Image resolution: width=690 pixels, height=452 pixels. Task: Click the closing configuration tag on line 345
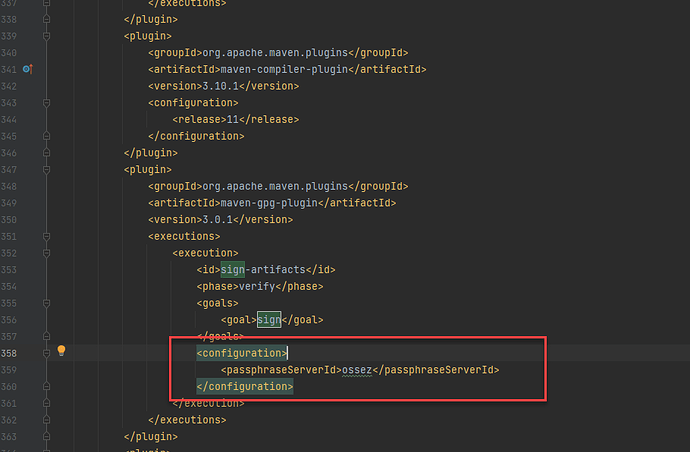point(196,136)
